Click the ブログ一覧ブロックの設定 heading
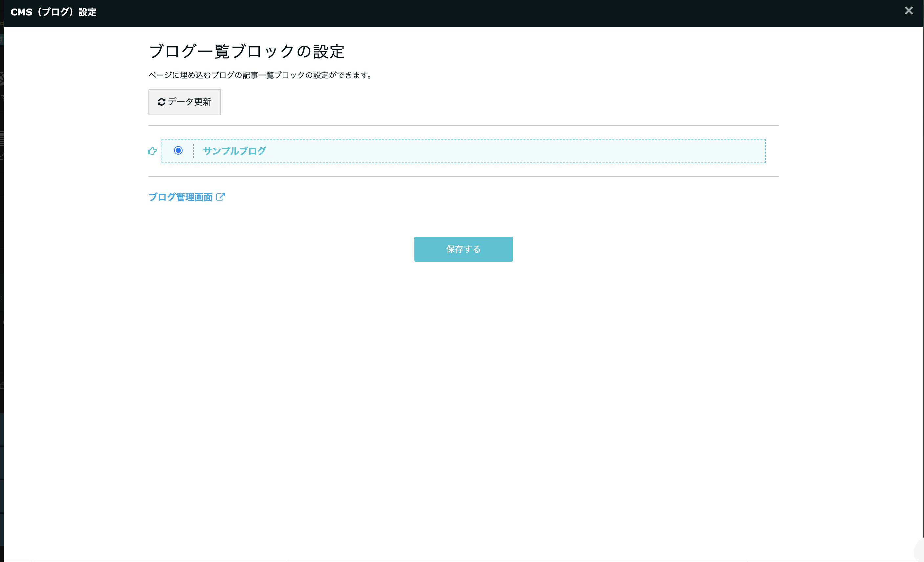 [247, 52]
